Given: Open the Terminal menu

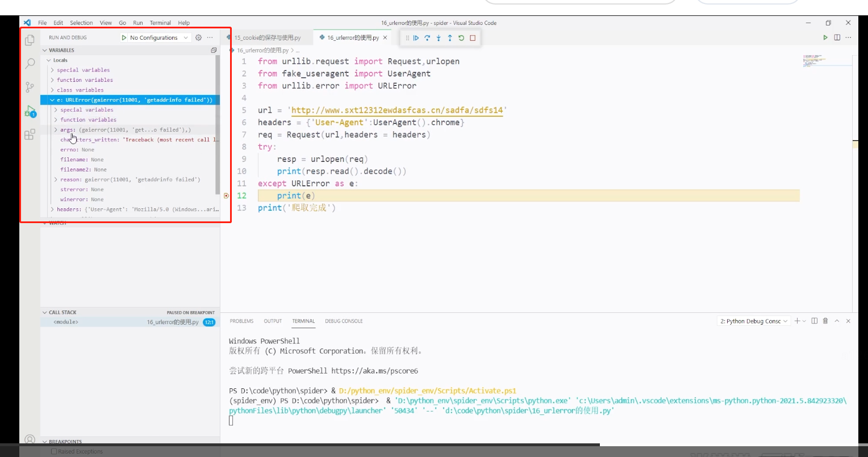Looking at the screenshot, I should [x=160, y=23].
